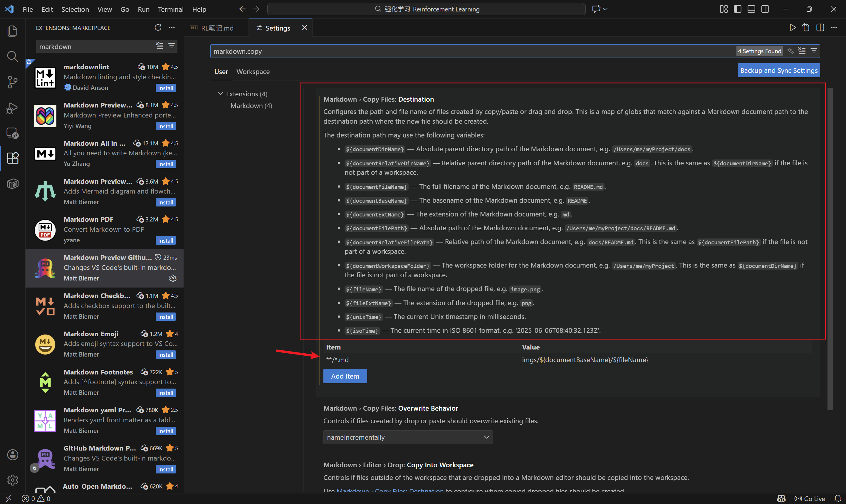
Task: Open the nameIncrementally overwrite behavior dropdown
Action: coord(407,437)
